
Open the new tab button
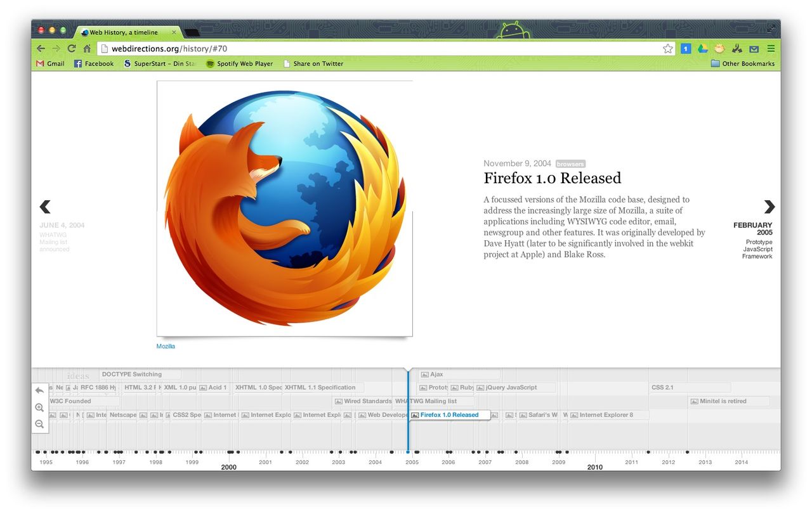tap(192, 32)
